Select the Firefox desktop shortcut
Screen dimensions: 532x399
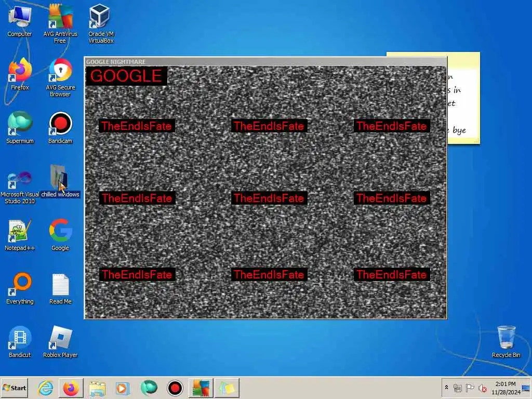tap(20, 75)
